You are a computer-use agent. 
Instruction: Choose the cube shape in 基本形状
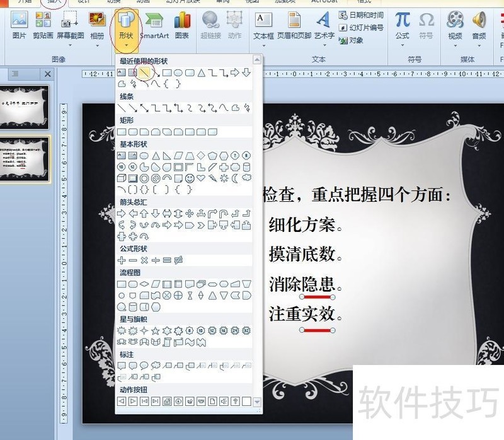coord(122,178)
